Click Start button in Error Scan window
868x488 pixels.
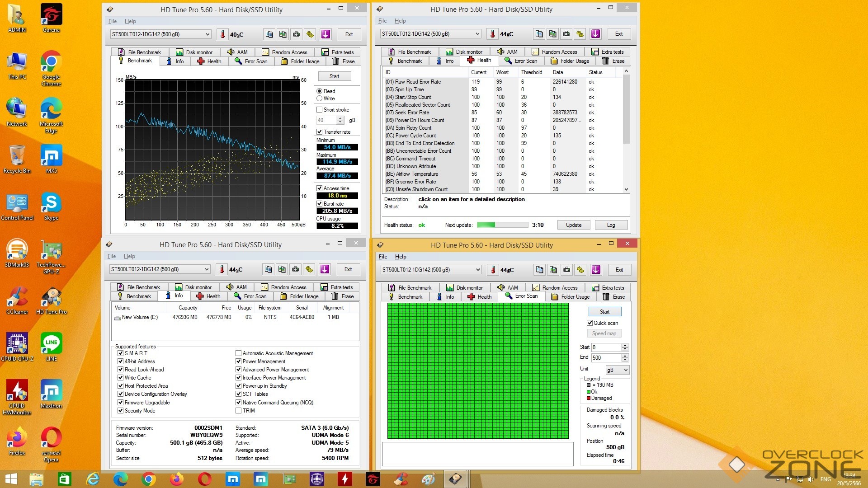604,312
